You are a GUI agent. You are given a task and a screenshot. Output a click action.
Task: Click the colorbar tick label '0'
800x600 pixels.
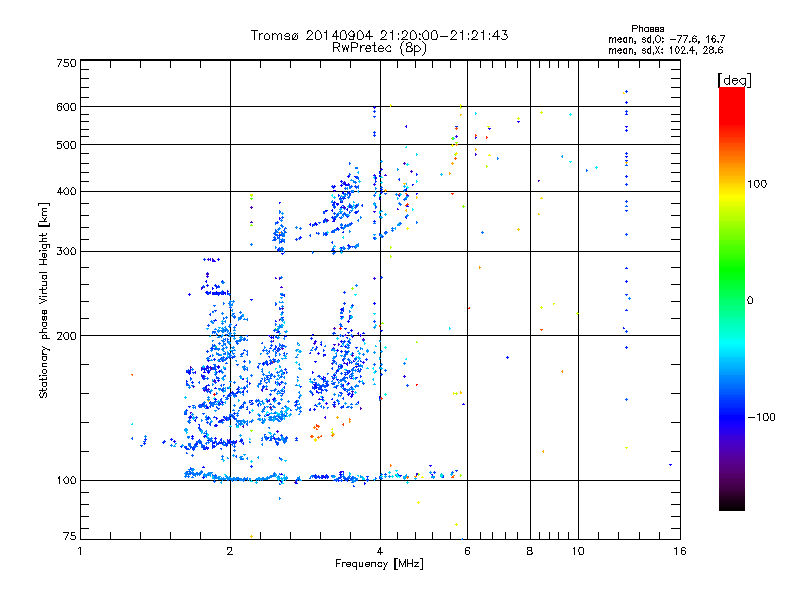[x=750, y=301]
